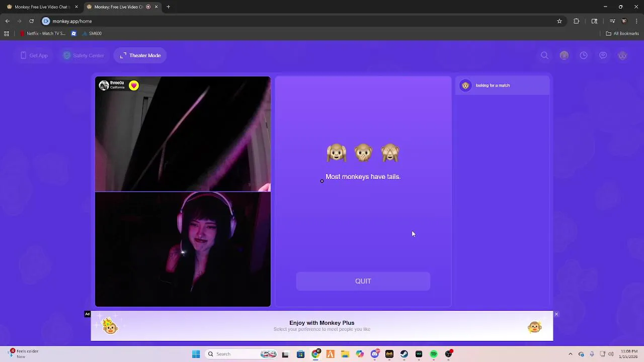Quit matching with the QUIT button
This screenshot has height=362, width=644.
click(363, 281)
